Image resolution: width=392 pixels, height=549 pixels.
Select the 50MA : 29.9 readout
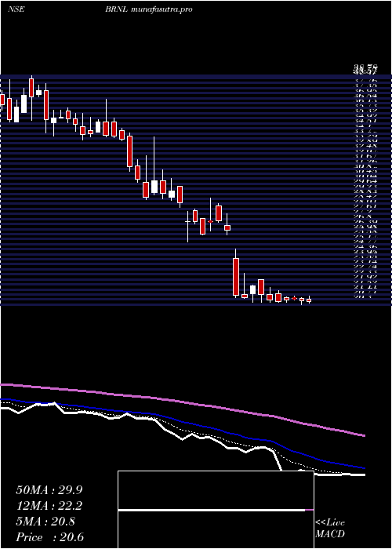49,490
